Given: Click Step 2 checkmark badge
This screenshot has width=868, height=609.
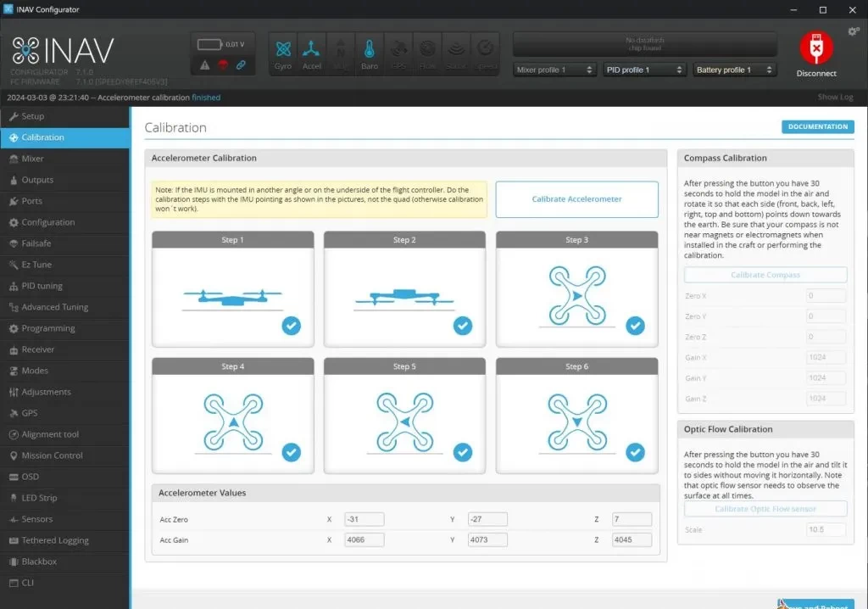Looking at the screenshot, I should click(x=463, y=325).
